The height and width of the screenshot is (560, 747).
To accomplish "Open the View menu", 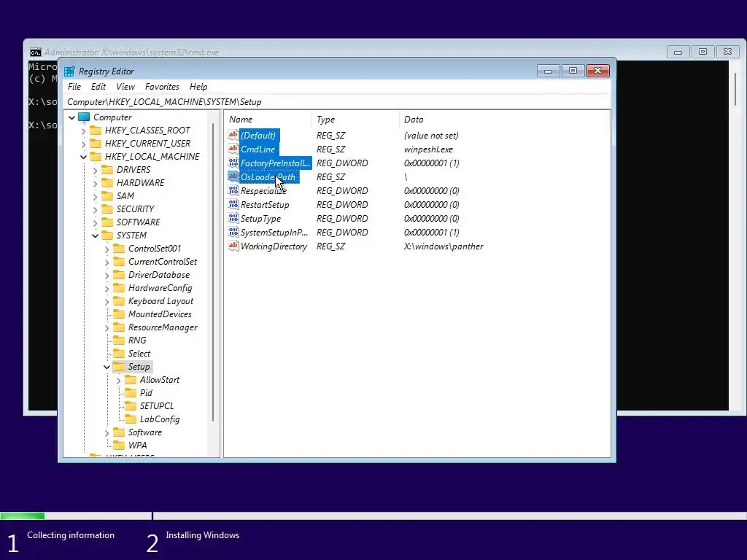I will click(125, 87).
